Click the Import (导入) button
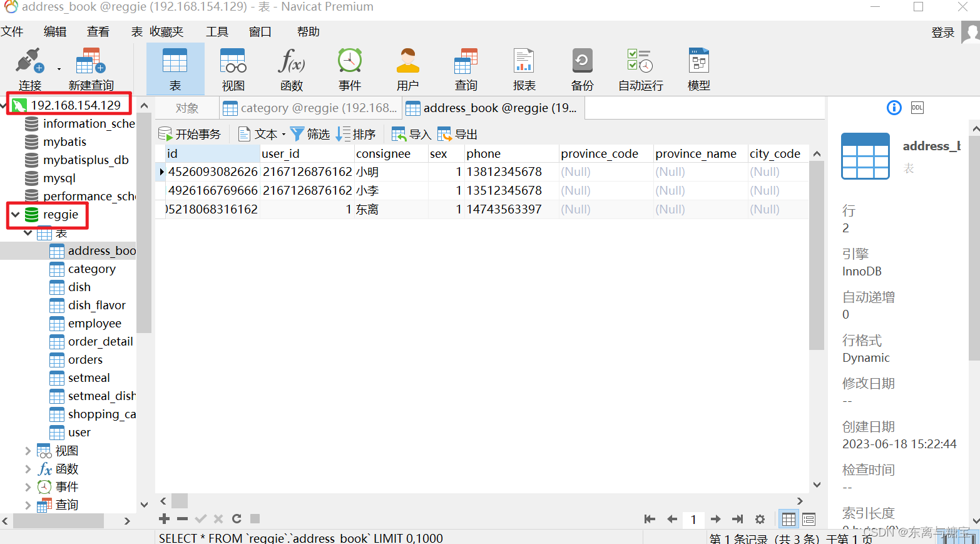 pos(411,134)
